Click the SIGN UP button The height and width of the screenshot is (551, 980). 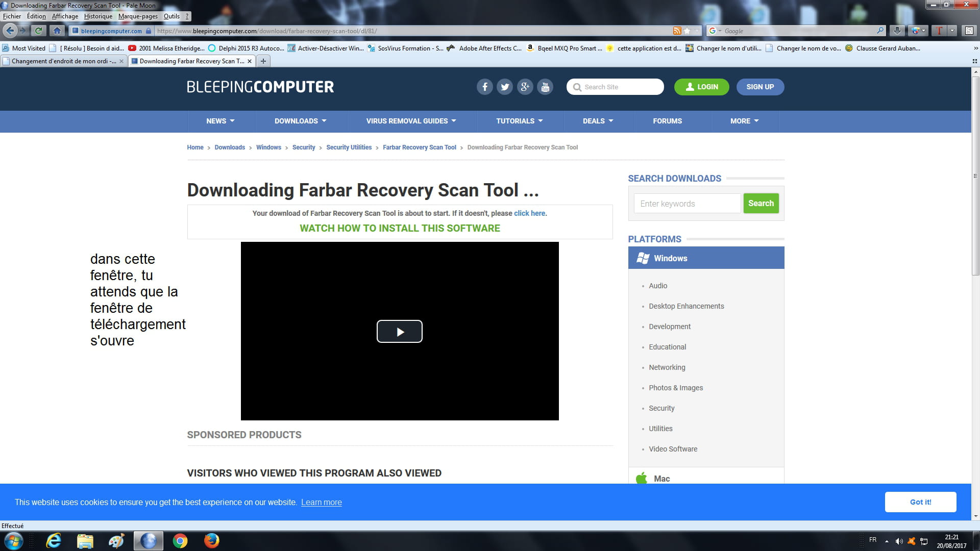[x=760, y=87]
